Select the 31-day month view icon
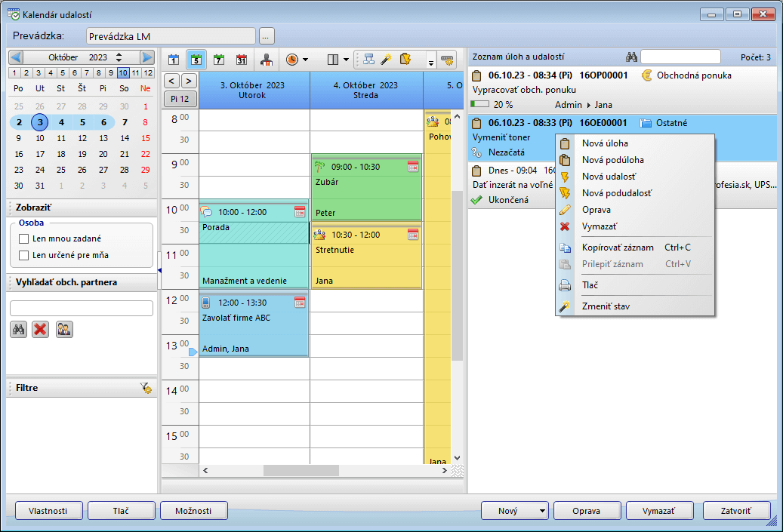783x532 pixels. [242, 60]
